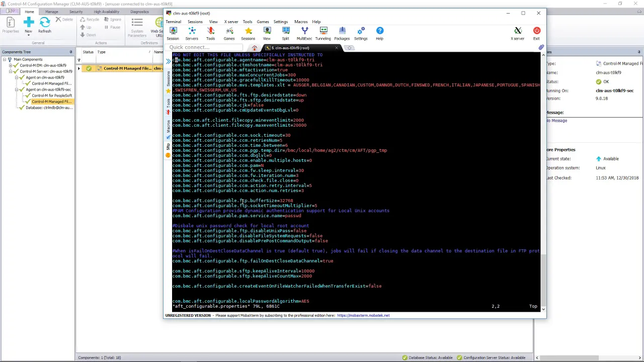The height and width of the screenshot is (362, 644).
Task: Open the Terminal menu in MobaXterm
Action: coord(173,22)
